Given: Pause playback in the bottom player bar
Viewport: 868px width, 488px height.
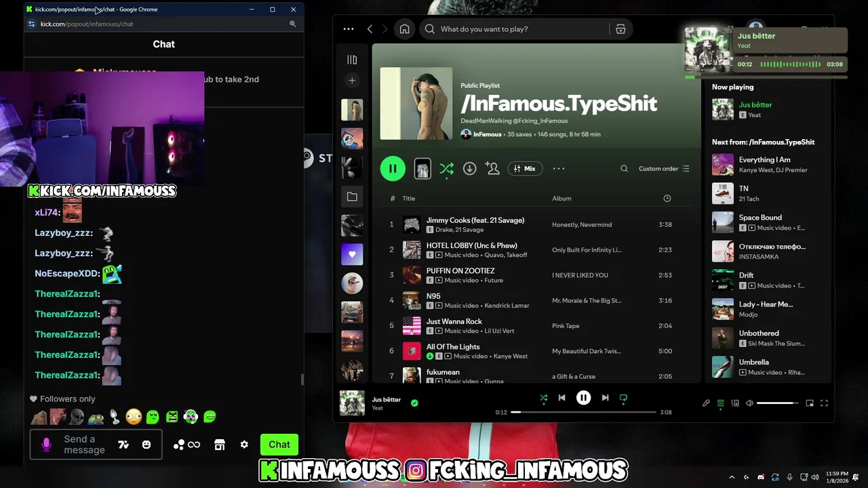Looking at the screenshot, I should click(x=583, y=398).
